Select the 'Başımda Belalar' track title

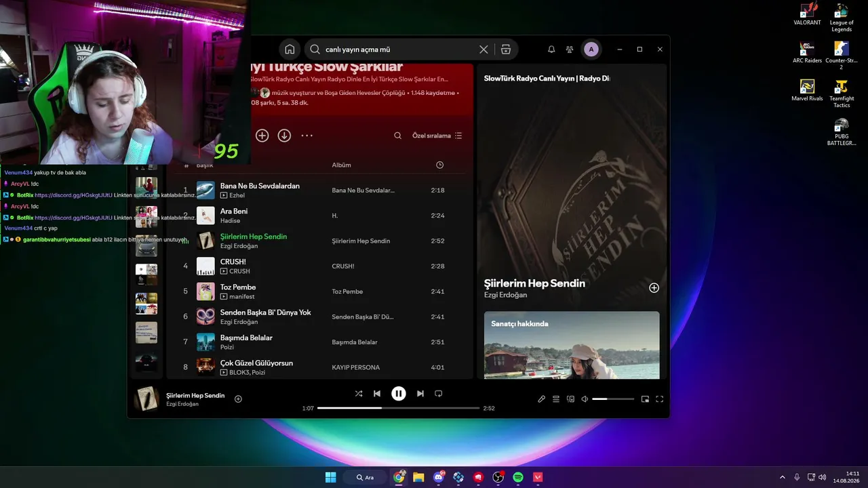[x=246, y=338]
